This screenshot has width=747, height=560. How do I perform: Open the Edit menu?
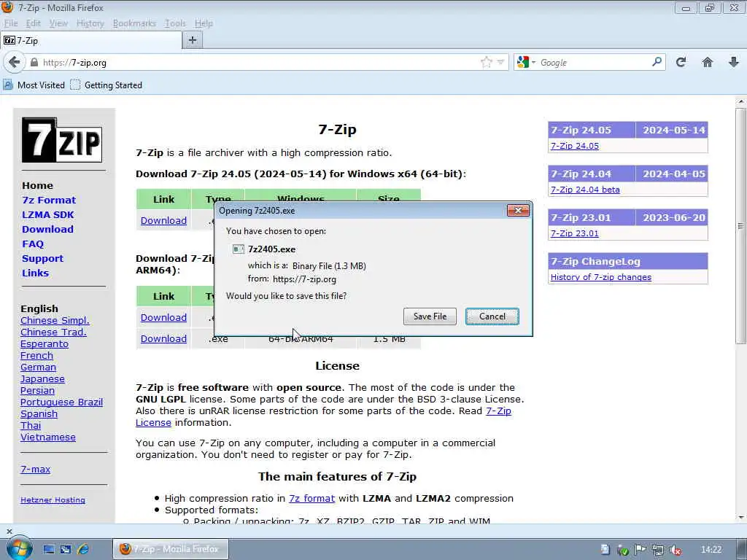(33, 23)
